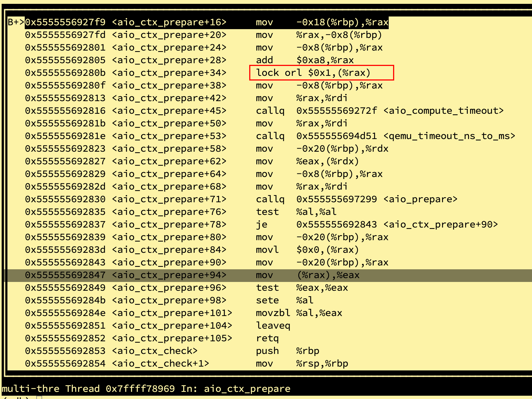Select address 0x555555692801
Viewport: 532px width, 399px height.
[x=65, y=48]
